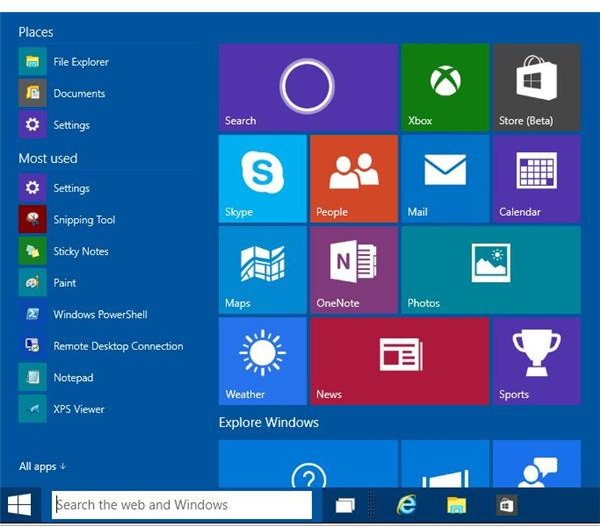Launch the Skype tile
This screenshot has height=530, width=600.
[262, 179]
